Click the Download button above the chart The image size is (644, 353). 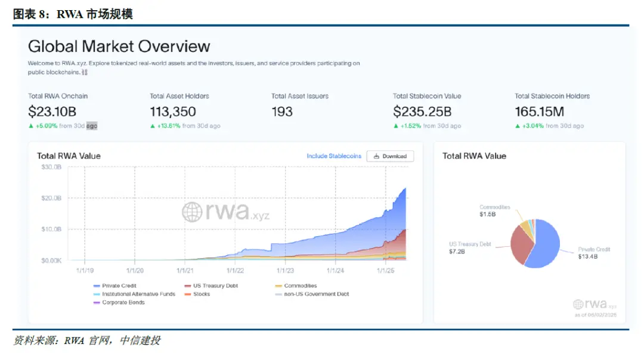click(x=390, y=156)
